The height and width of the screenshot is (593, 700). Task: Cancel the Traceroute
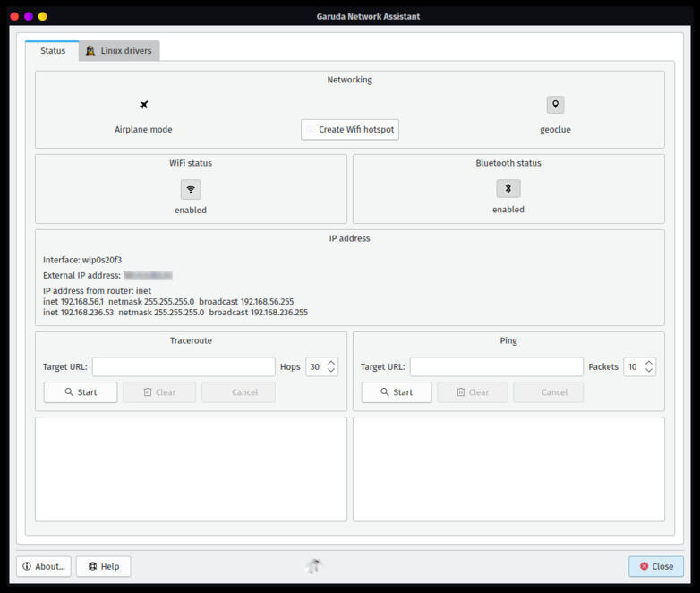click(238, 392)
